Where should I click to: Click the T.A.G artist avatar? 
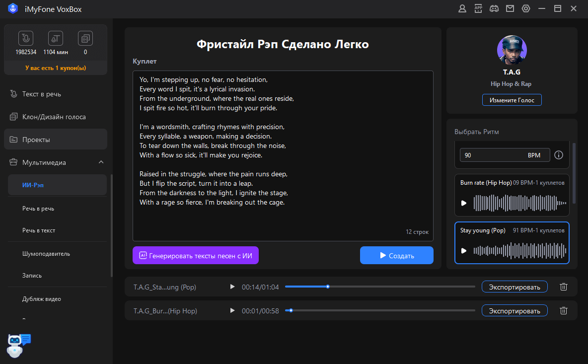(512, 50)
